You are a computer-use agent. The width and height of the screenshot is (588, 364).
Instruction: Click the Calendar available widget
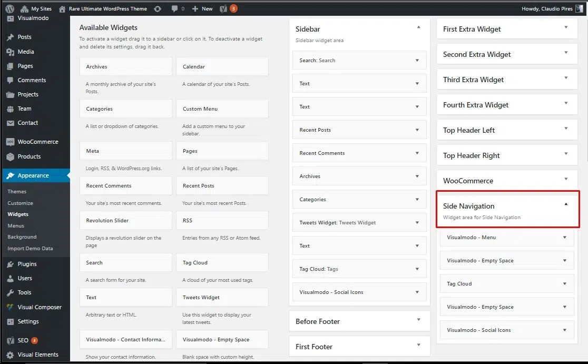point(222,67)
